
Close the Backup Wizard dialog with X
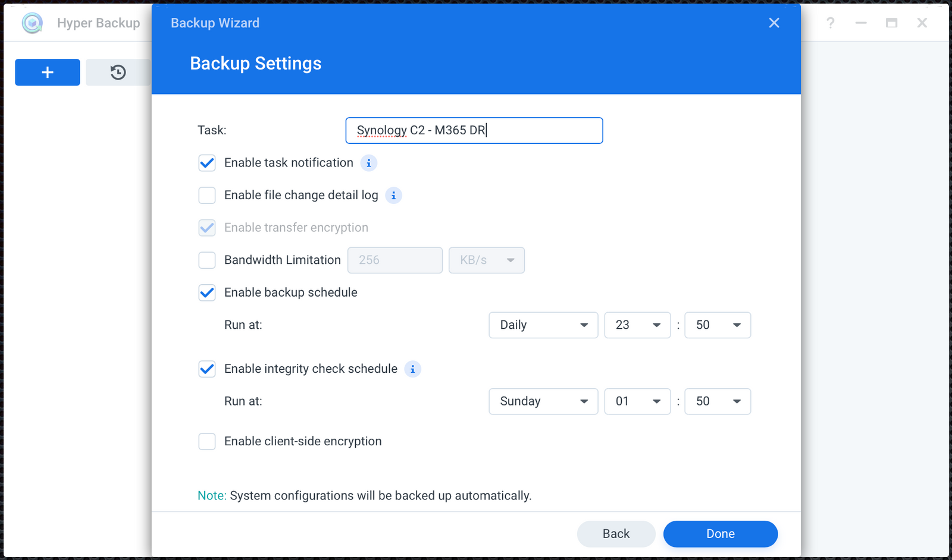pos(773,23)
